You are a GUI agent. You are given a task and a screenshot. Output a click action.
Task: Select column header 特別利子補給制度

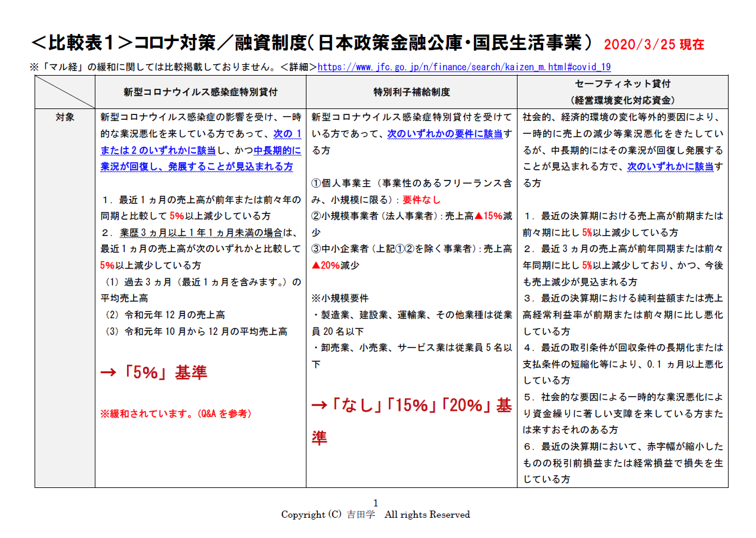click(411, 92)
